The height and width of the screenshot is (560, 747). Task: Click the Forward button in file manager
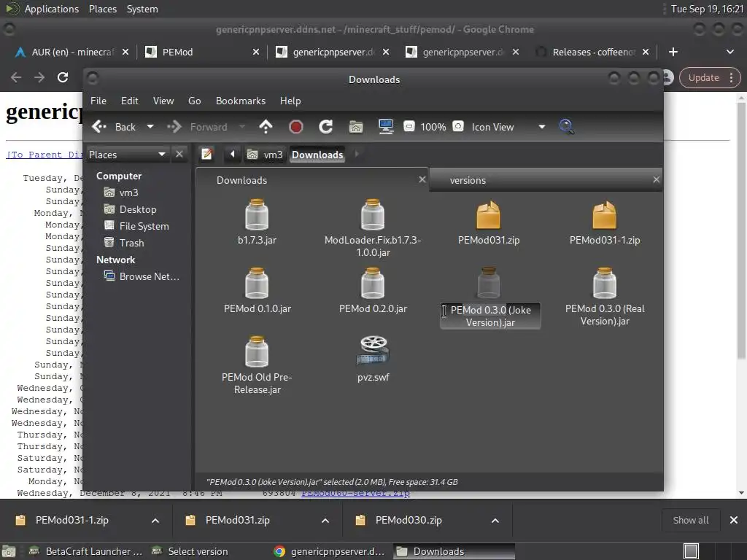click(x=197, y=127)
